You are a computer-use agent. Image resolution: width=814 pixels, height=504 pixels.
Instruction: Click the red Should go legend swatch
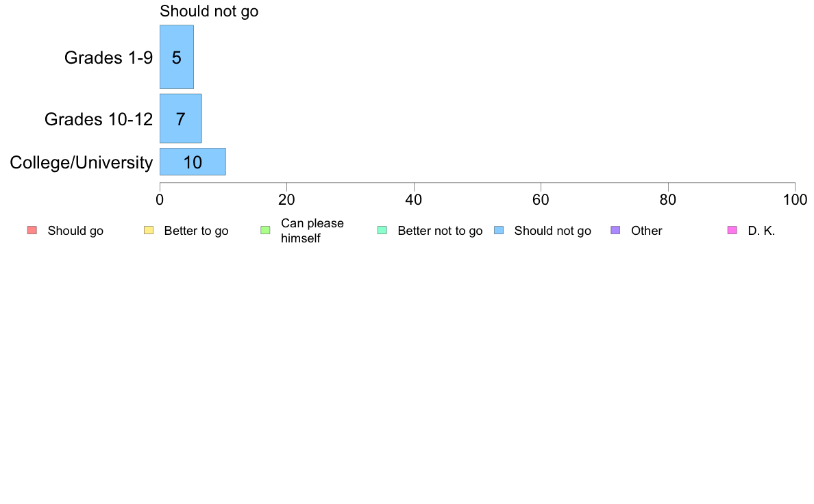coord(32,231)
